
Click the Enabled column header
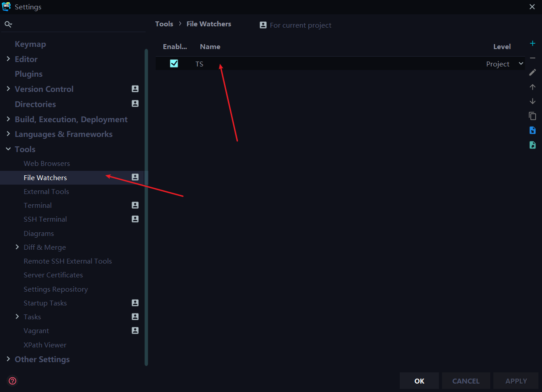point(175,46)
